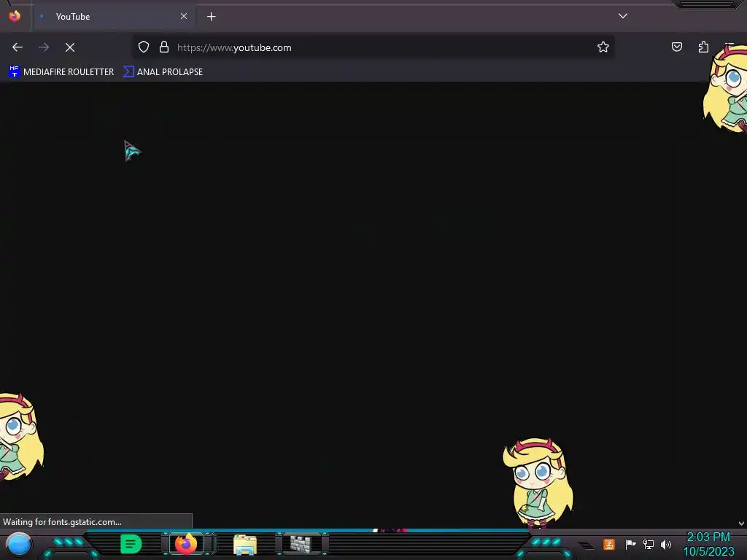This screenshot has height=560, width=747.
Task: Click the Firefox logo at top left
Action: point(15,16)
